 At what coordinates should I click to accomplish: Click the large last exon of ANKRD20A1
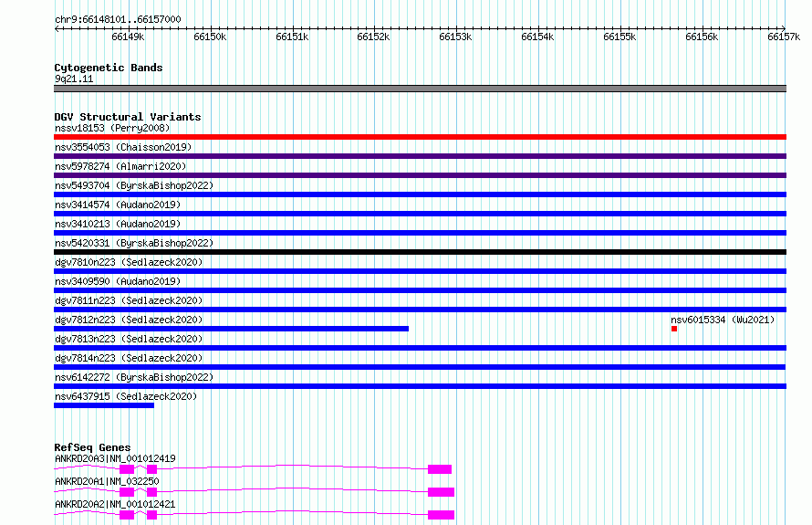pos(442,492)
